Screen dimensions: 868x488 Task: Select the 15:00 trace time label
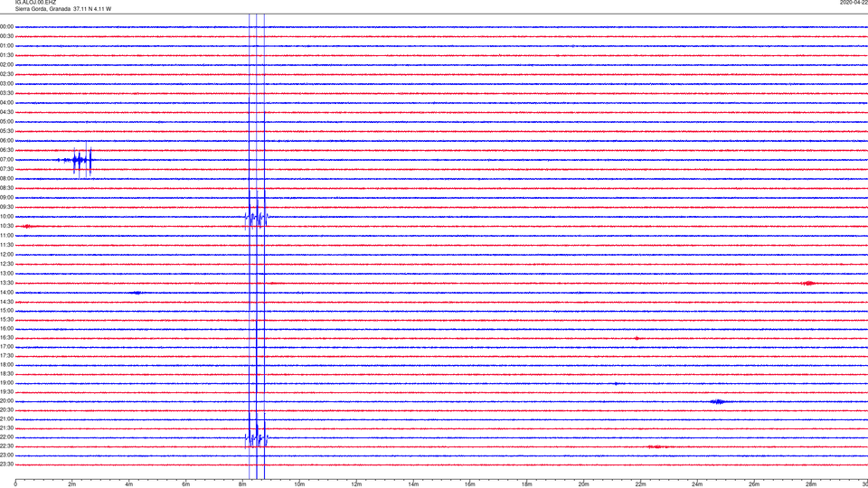click(x=6, y=311)
